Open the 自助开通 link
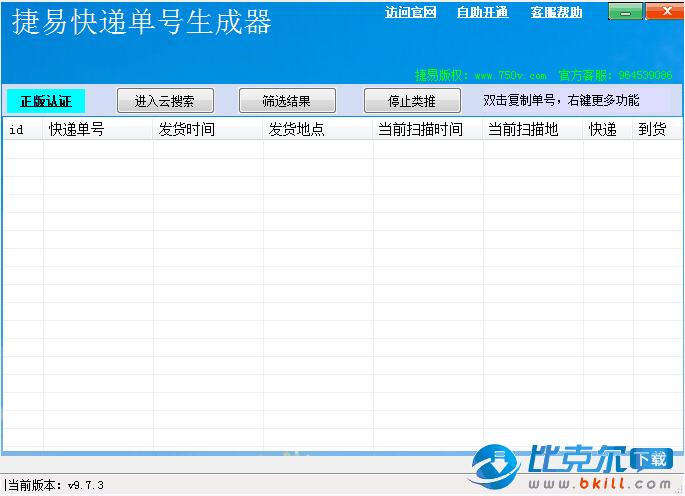 coord(482,12)
